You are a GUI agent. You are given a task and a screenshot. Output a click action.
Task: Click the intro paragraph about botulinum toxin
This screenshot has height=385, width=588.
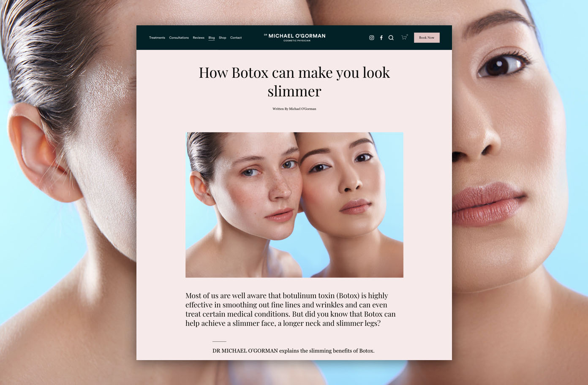[291, 309]
